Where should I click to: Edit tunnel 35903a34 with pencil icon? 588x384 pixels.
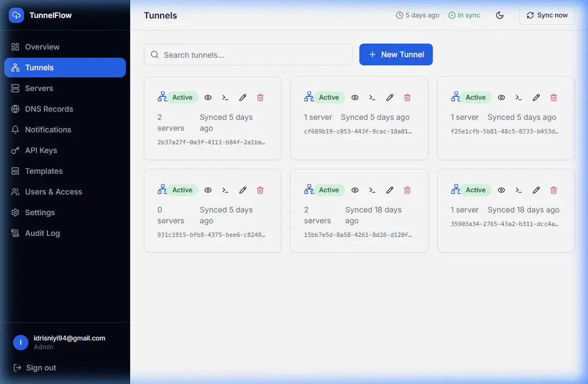pos(536,190)
